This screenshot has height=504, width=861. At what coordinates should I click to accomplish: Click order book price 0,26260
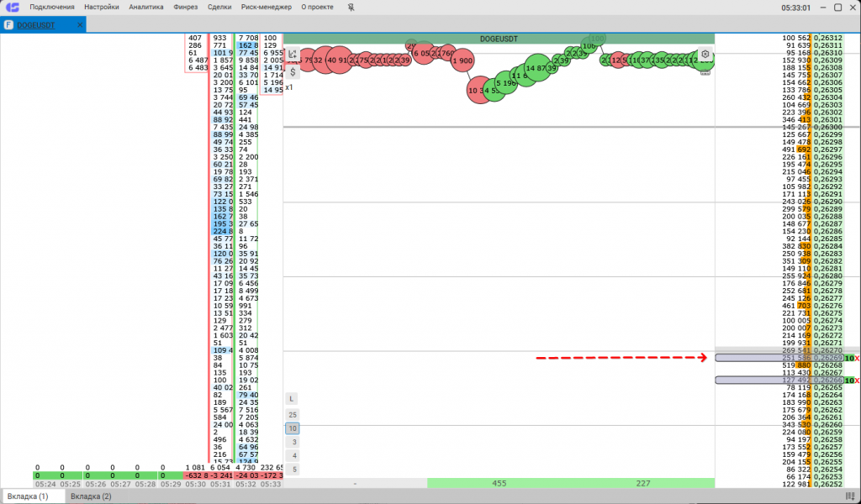pyautogui.click(x=827, y=425)
